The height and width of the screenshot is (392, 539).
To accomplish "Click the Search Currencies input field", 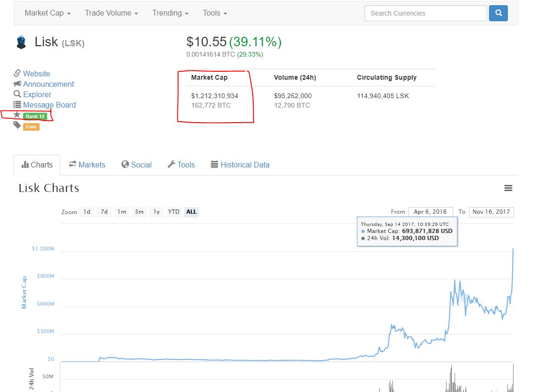I will (425, 13).
